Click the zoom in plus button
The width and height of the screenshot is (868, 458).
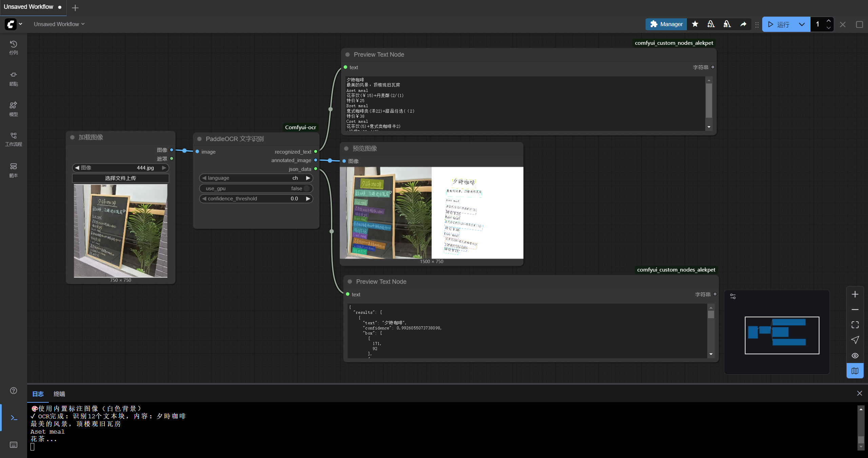coord(855,294)
